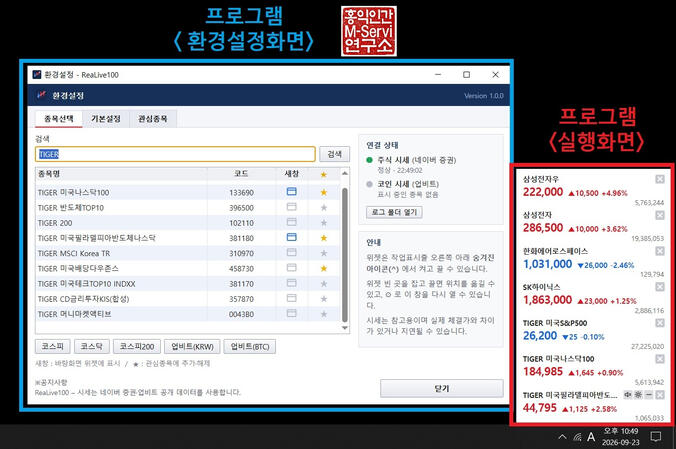The height and width of the screenshot is (449, 676).
Task: Switch to the 관심종목 tab
Action: click(x=153, y=119)
